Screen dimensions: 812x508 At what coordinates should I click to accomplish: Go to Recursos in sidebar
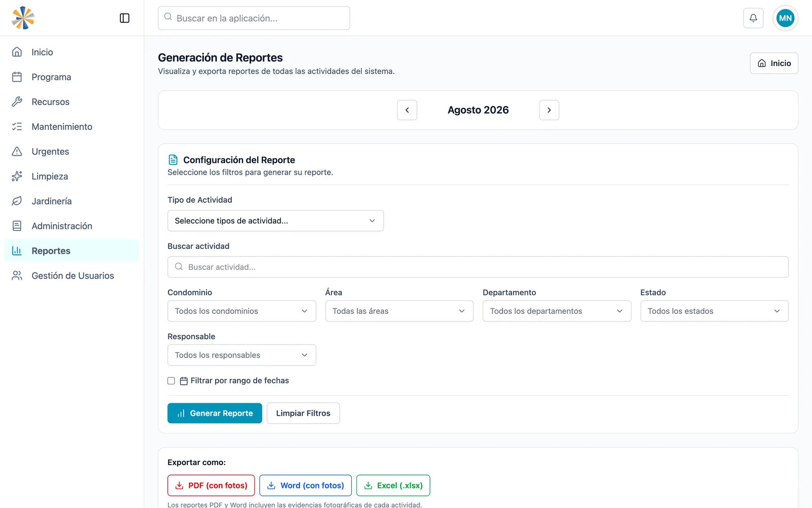(72, 102)
